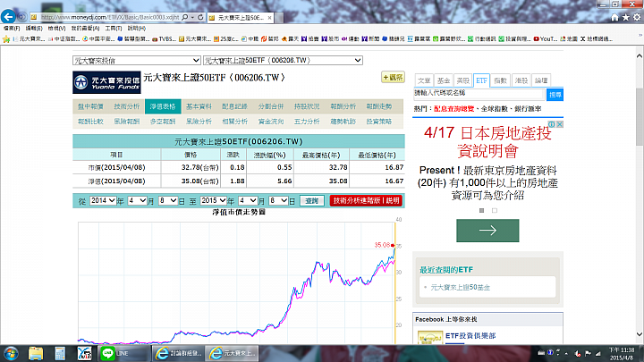The image size is (644, 362).
Task: Open 全球指數 hot link
Action: coord(495,109)
